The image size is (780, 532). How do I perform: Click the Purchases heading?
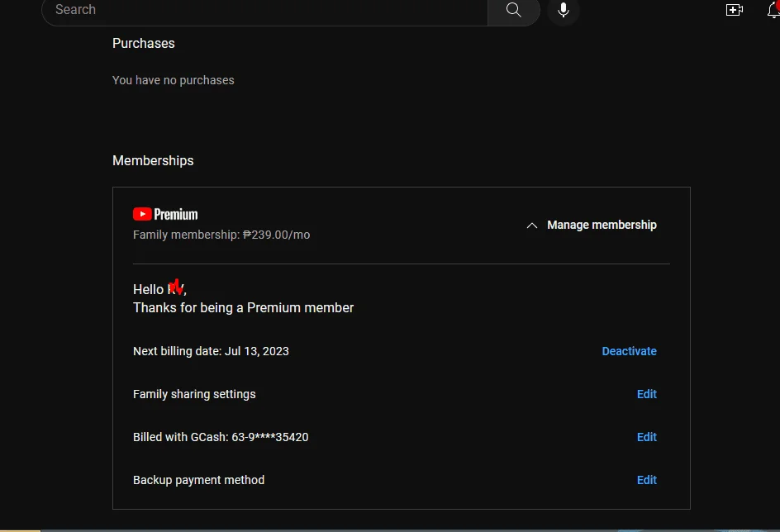click(x=143, y=44)
